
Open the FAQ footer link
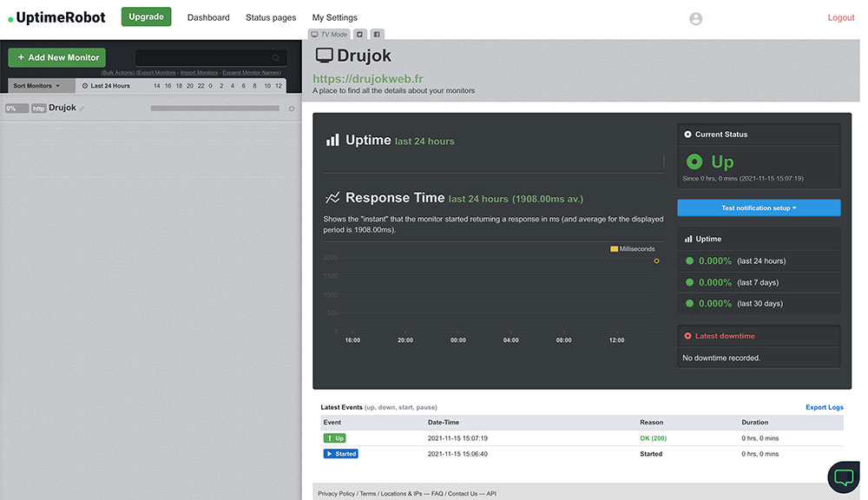click(437, 494)
